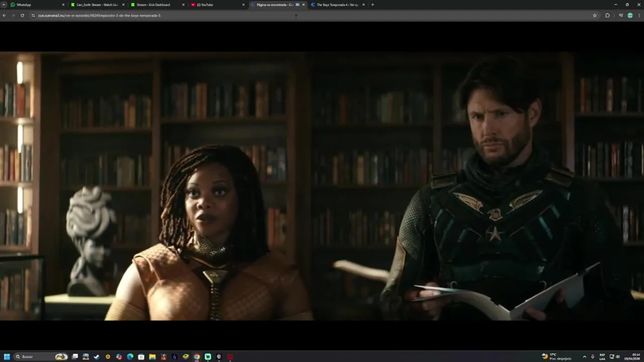Go forward to next page
The height and width of the screenshot is (362, 644).
[13, 16]
